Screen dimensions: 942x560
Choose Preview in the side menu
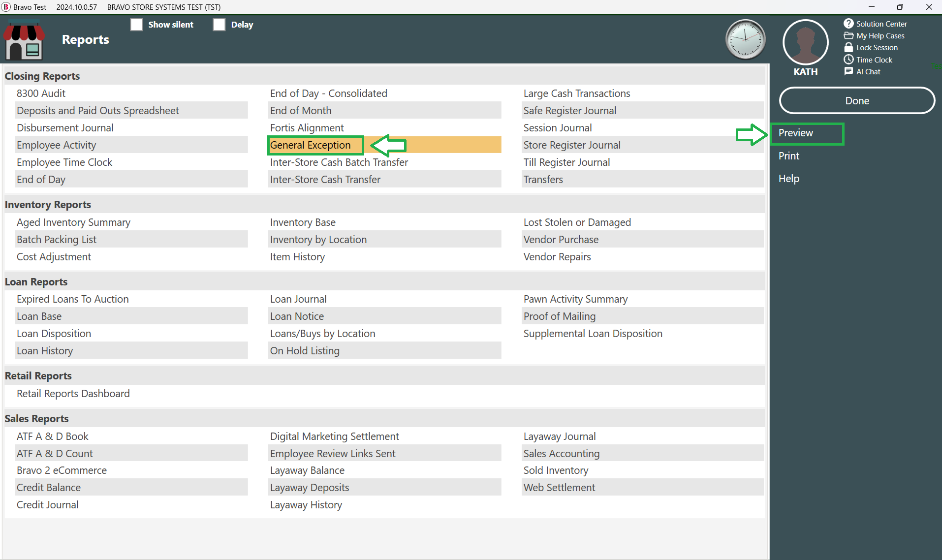(795, 133)
